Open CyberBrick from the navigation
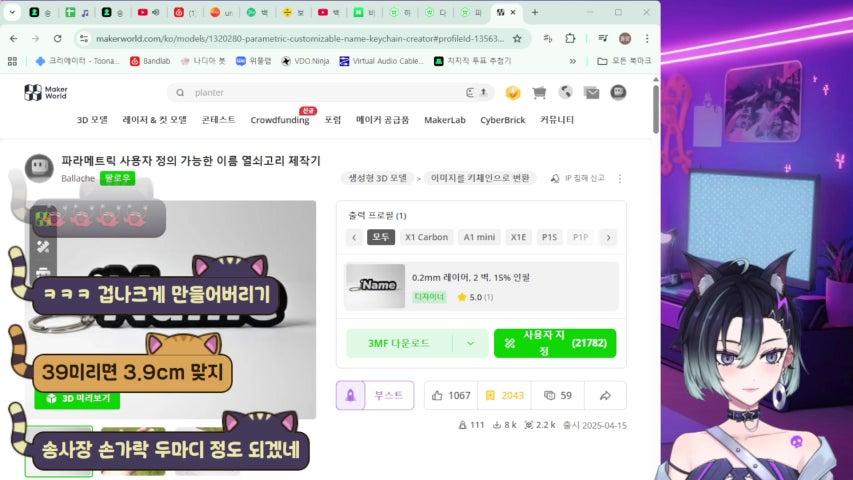The height and width of the screenshot is (480, 853). 503,120
